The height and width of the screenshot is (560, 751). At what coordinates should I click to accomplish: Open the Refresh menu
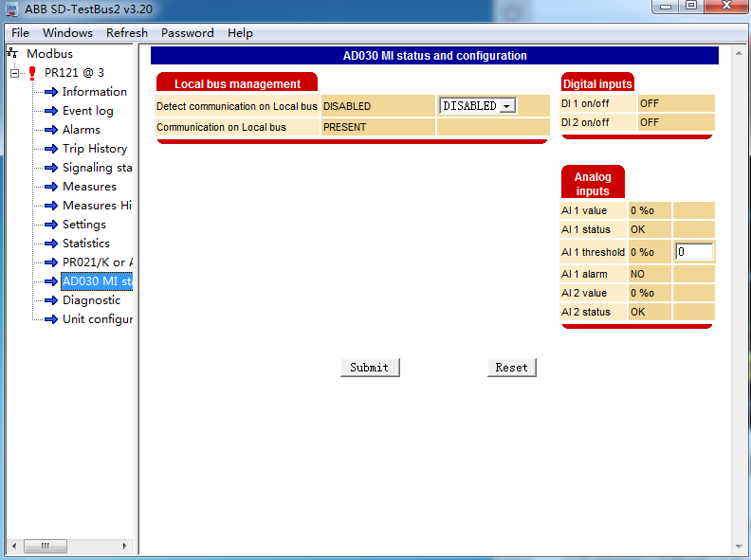(x=127, y=32)
